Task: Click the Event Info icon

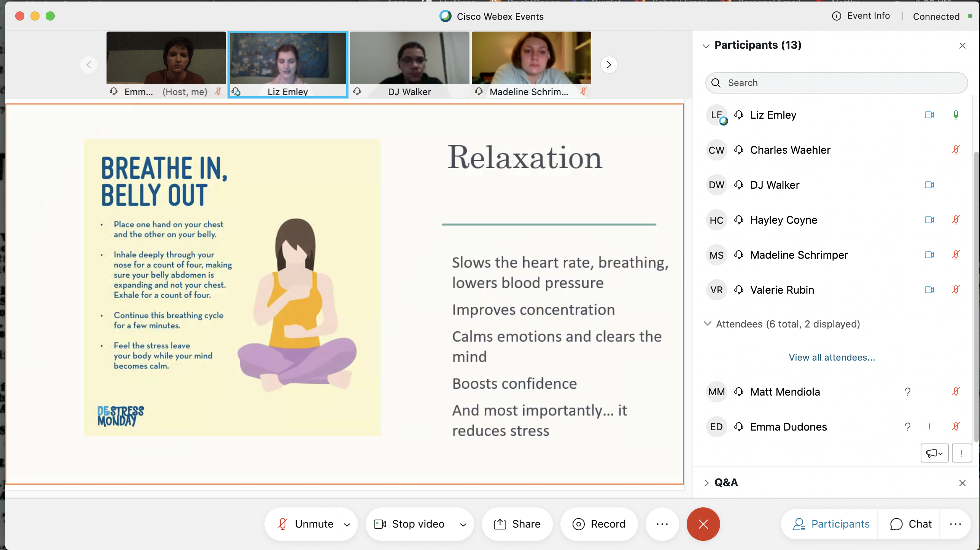Action: 836,16
